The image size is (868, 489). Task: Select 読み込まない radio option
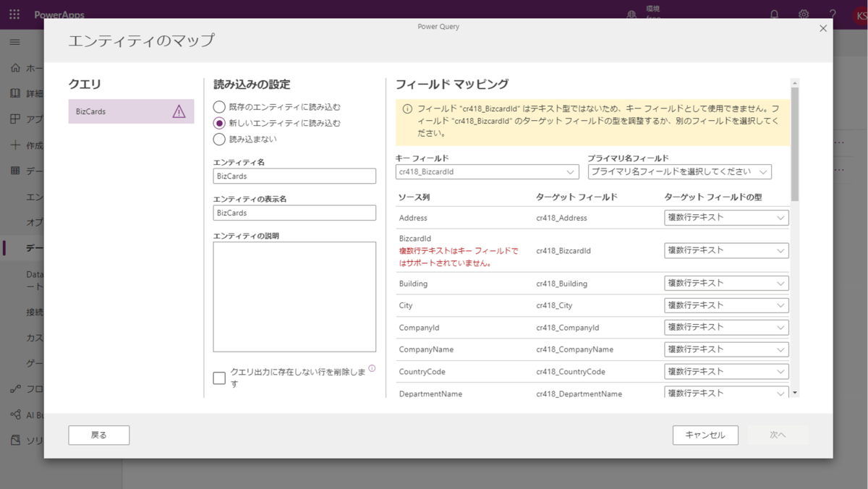coord(219,139)
